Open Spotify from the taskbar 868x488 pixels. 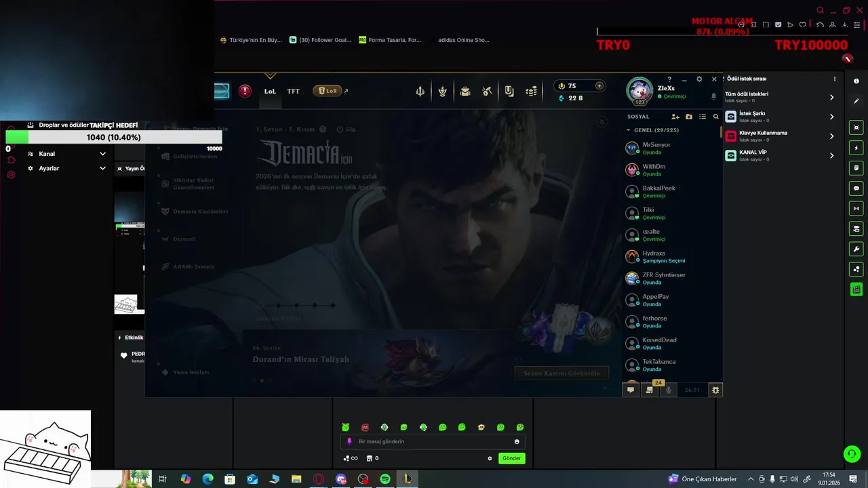point(385,479)
